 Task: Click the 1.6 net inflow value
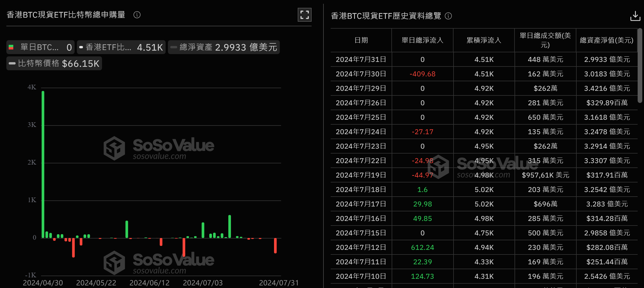[x=422, y=189]
